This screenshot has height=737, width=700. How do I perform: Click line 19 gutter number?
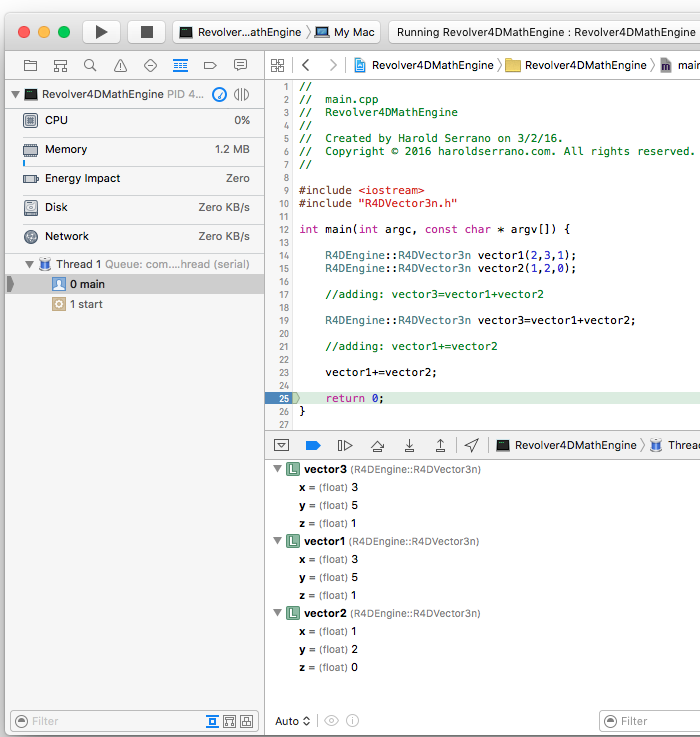tap(283, 321)
